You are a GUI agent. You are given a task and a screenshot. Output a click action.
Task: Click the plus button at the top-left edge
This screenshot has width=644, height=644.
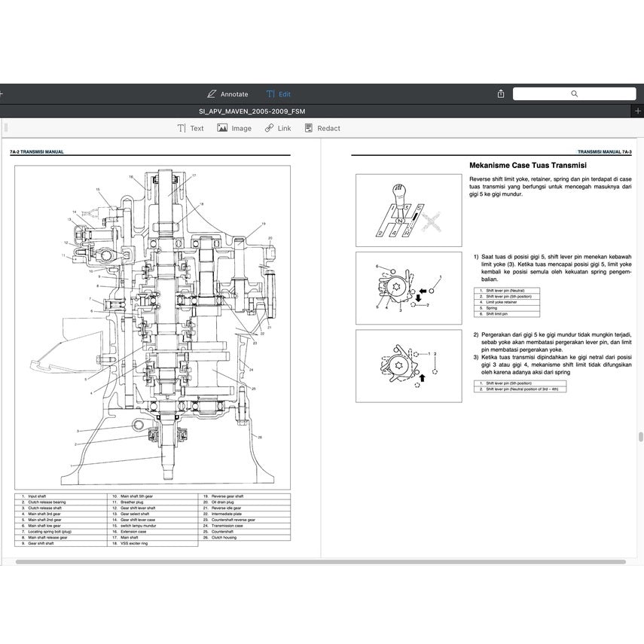(2, 93)
